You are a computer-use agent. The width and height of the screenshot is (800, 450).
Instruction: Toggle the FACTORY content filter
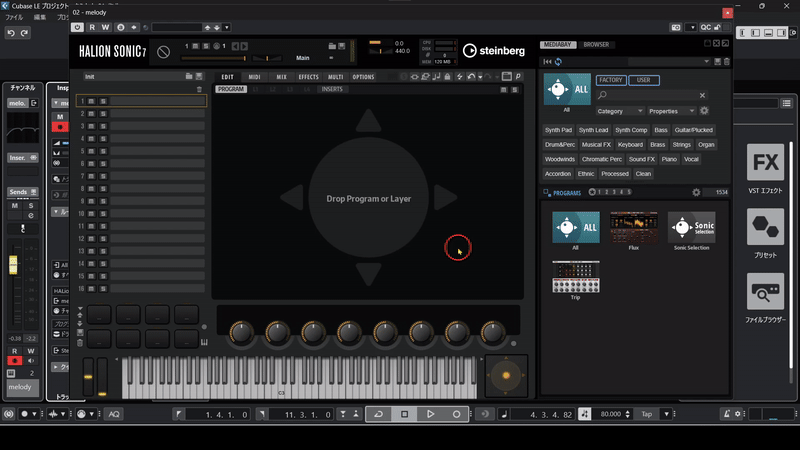611,80
